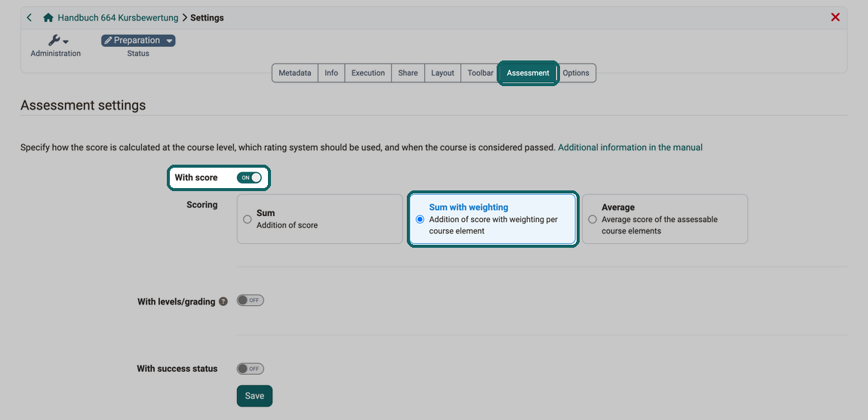Select Sum with weighting radio option

pyautogui.click(x=420, y=219)
